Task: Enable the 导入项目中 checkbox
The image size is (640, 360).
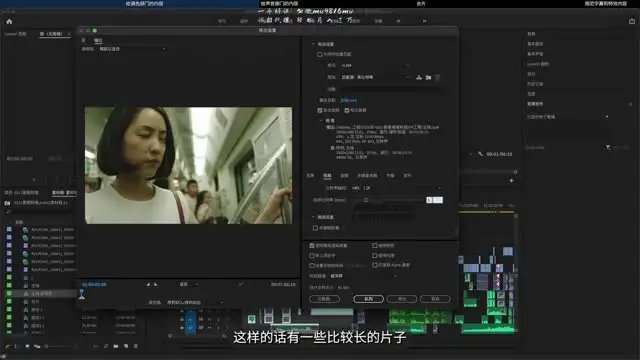Action: tap(312, 255)
